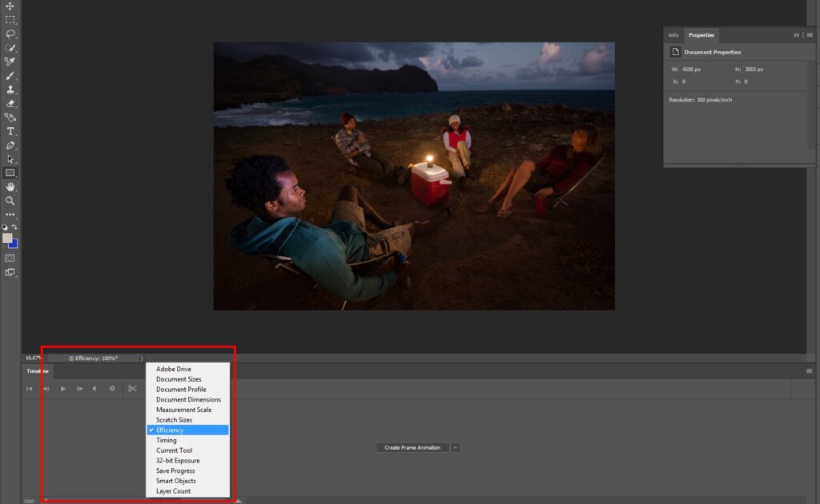Click Create Frame Animation button

pyautogui.click(x=412, y=447)
